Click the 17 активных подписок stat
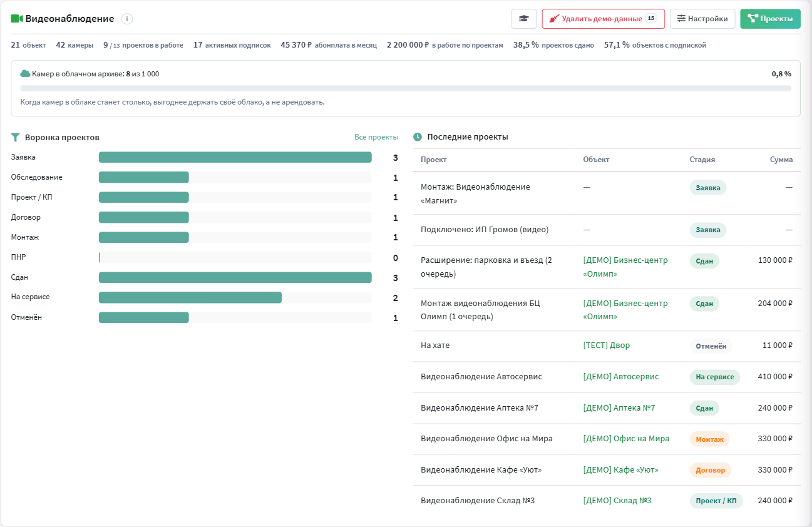This screenshot has width=812, height=527. (232, 45)
